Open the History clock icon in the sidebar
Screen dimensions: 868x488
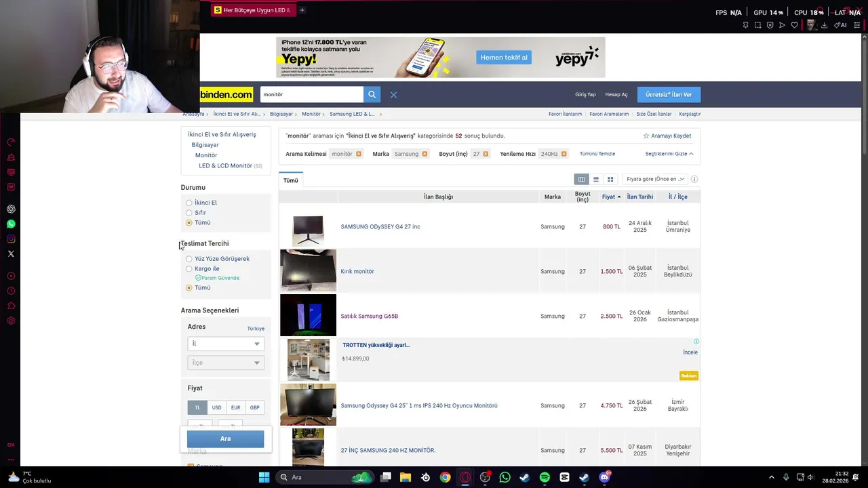[11, 291]
